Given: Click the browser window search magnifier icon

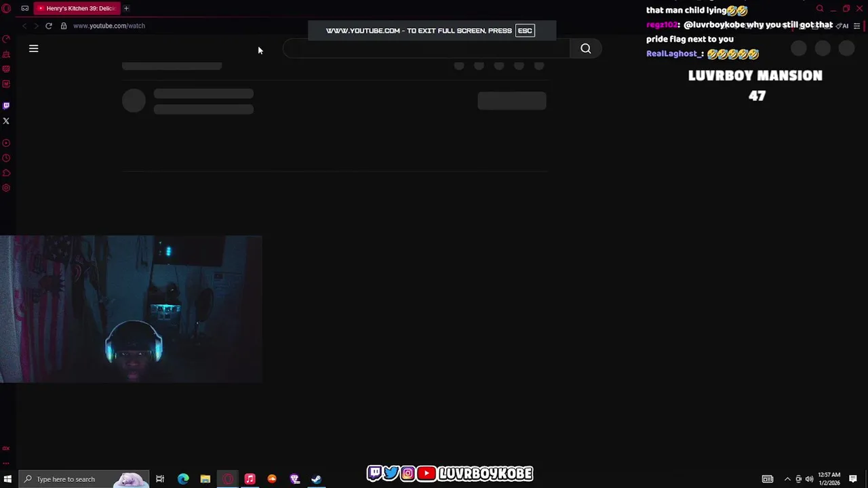Looking at the screenshot, I should [820, 8].
